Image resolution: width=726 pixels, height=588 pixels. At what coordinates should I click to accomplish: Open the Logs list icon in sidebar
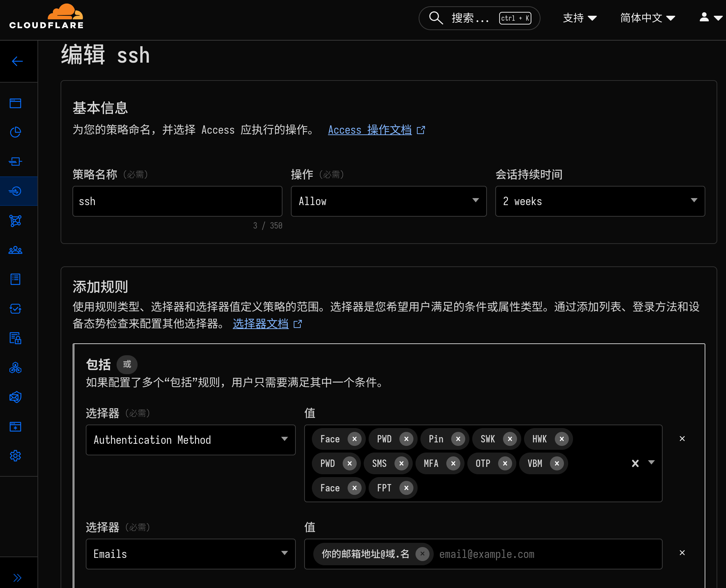tap(15, 279)
